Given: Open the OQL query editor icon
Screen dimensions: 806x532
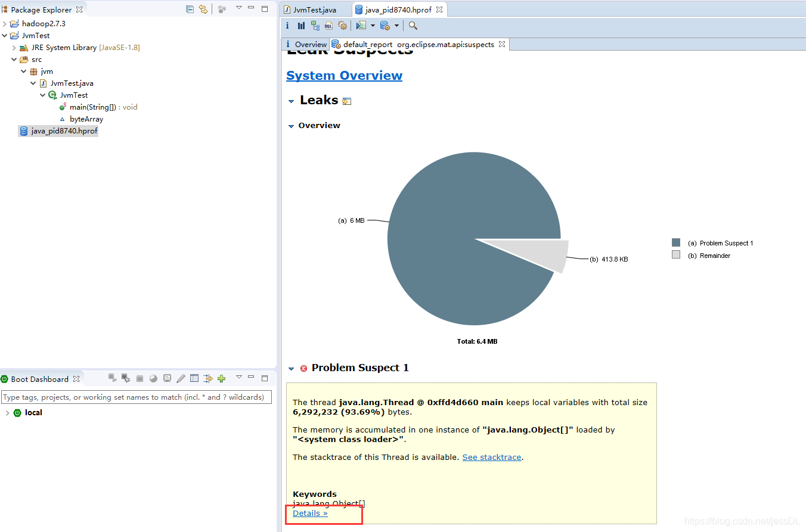Looking at the screenshot, I should point(329,26).
